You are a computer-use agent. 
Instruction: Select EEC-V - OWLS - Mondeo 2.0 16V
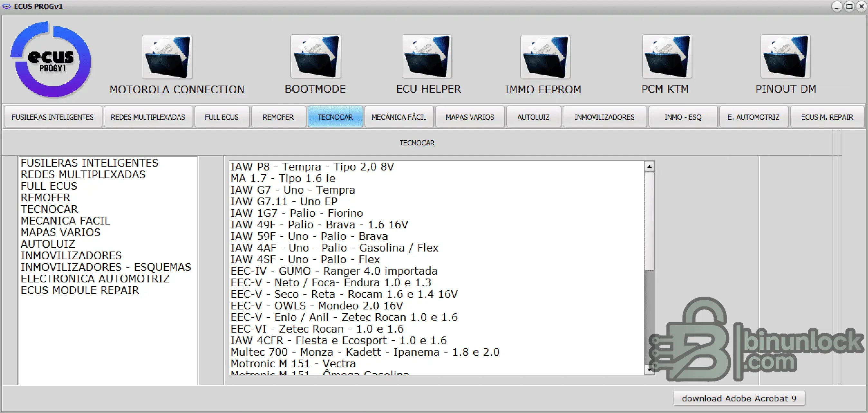point(317,306)
